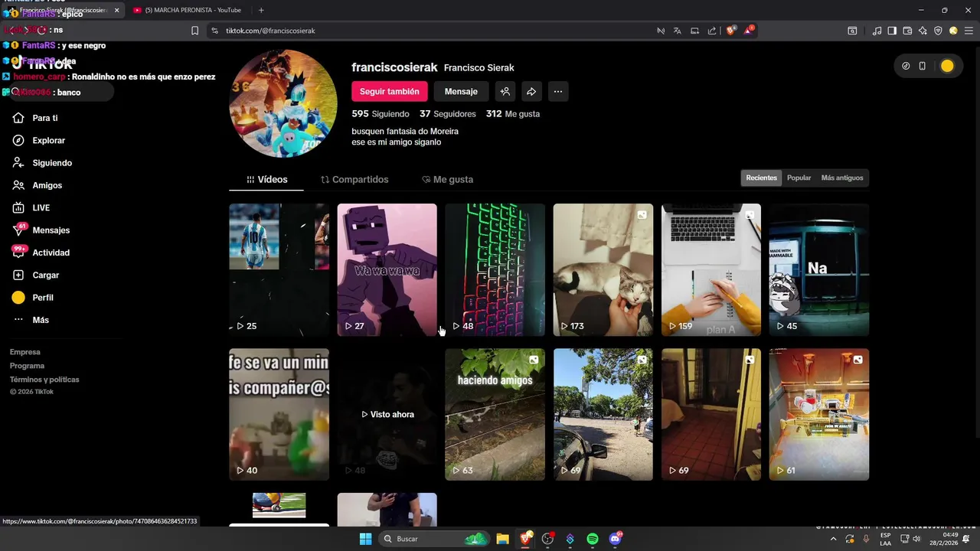Switch to the Compartidos tab
Image resolution: width=980 pixels, height=551 pixels.
(x=354, y=179)
